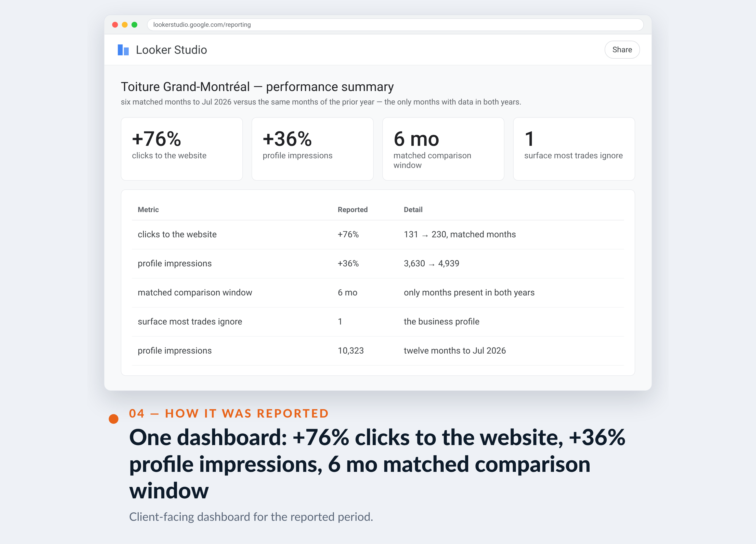Click the 10,323 reported value
The image size is (756, 544).
(x=350, y=350)
